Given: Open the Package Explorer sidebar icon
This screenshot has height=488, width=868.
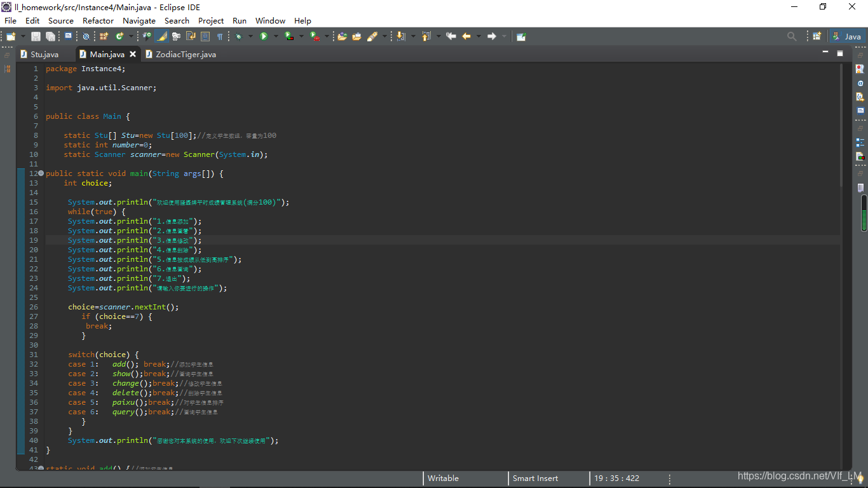Looking at the screenshot, I should pyautogui.click(x=8, y=69).
